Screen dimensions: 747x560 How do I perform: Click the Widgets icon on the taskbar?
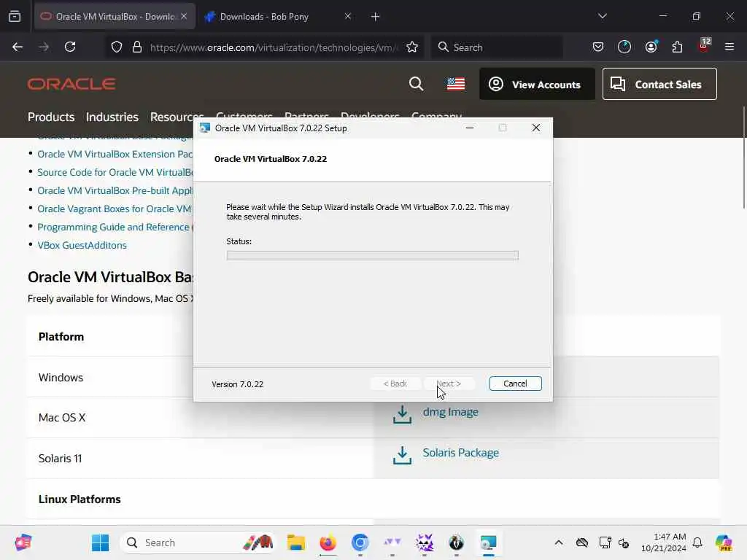coord(23,542)
